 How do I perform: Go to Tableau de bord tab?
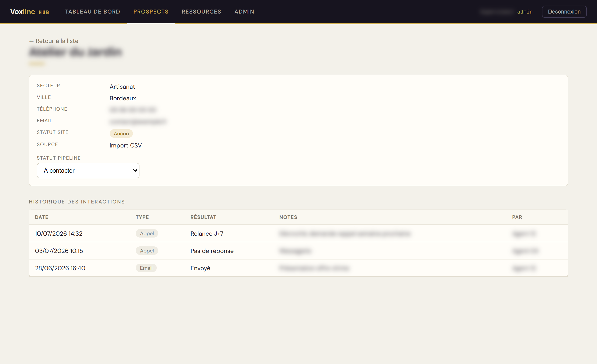tap(93, 12)
